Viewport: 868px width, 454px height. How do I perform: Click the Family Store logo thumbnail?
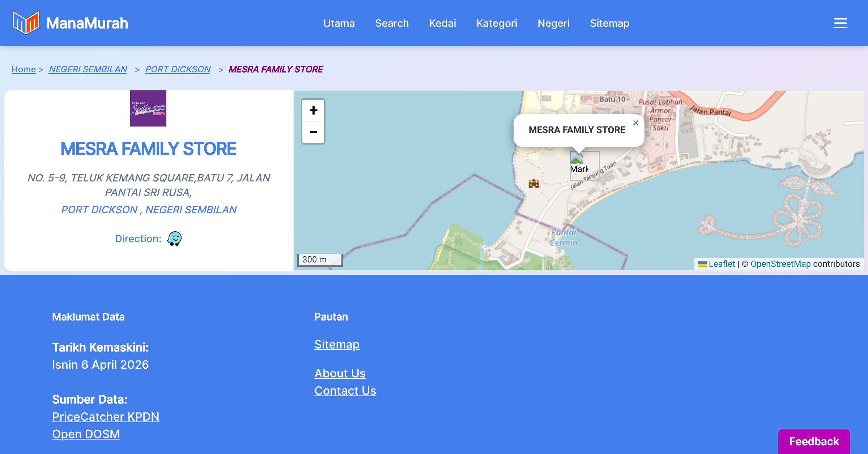(148, 108)
